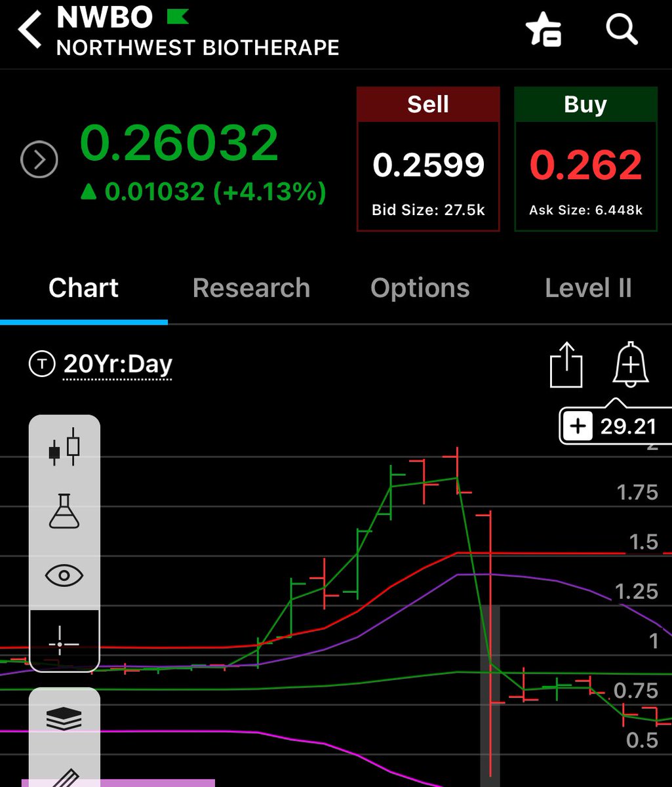
Task: Switch to the Level II tab
Action: 588,289
